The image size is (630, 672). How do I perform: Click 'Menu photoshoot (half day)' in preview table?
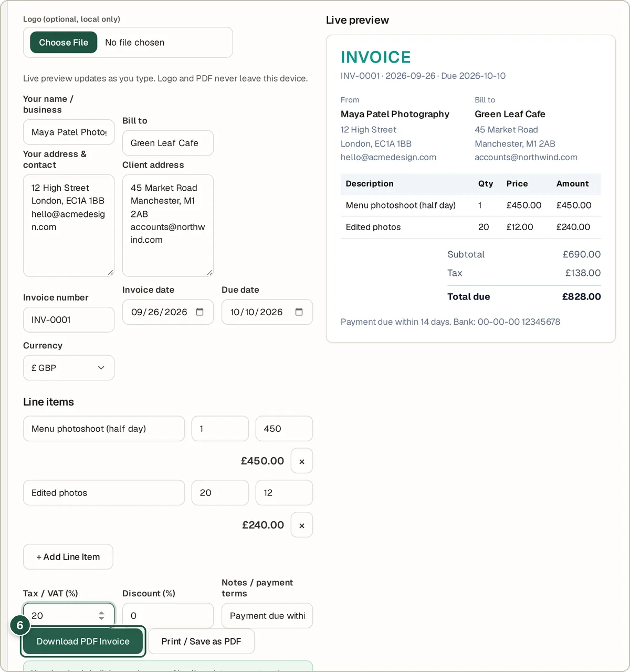(401, 205)
